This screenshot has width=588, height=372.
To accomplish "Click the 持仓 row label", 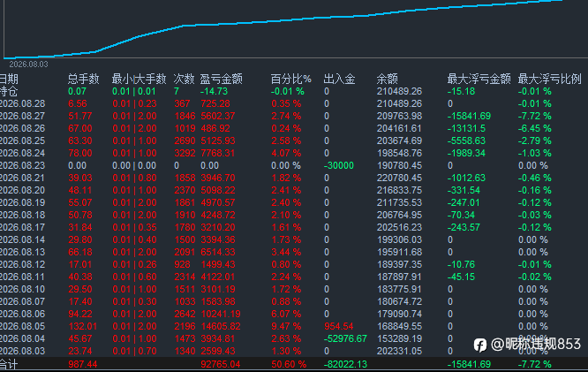I will 9,91.
